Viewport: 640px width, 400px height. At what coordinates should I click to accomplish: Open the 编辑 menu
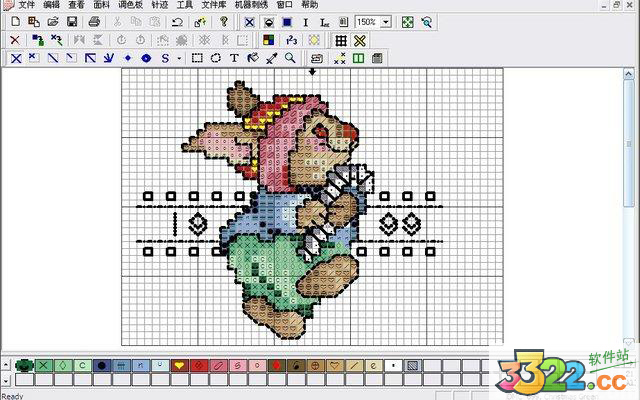[x=51, y=5]
